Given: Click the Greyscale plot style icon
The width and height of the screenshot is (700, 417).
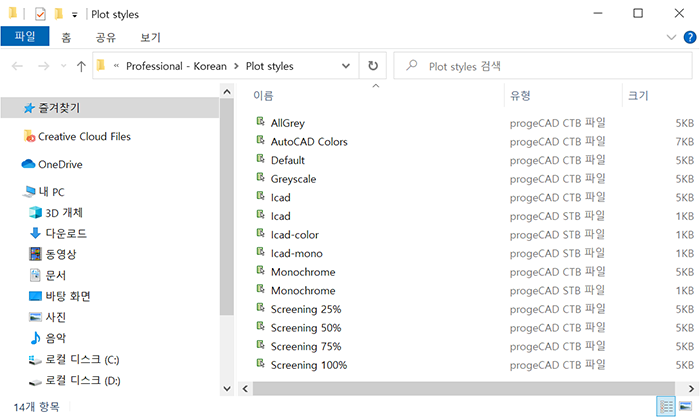Looking at the screenshot, I should [260, 178].
